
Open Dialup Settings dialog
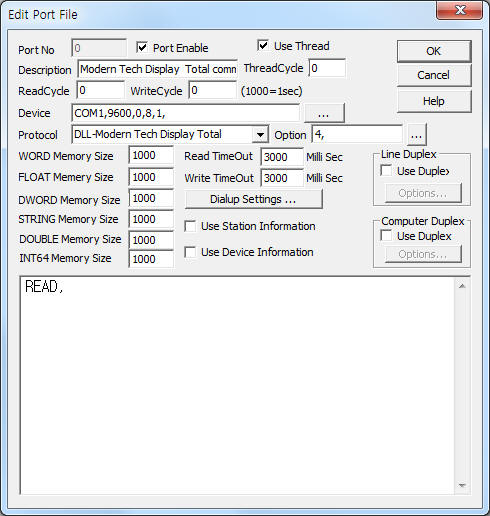[253, 199]
